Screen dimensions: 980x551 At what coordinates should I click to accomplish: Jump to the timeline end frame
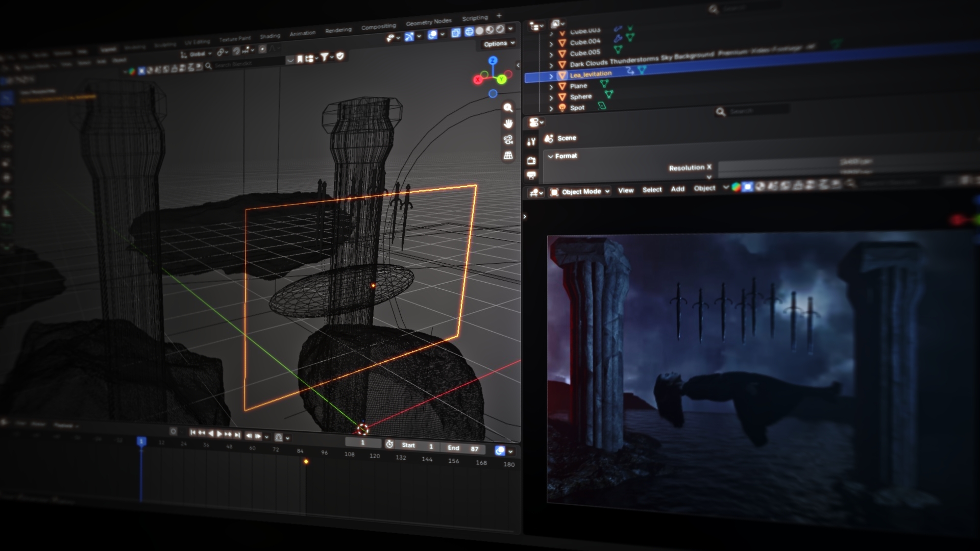pos(237,435)
